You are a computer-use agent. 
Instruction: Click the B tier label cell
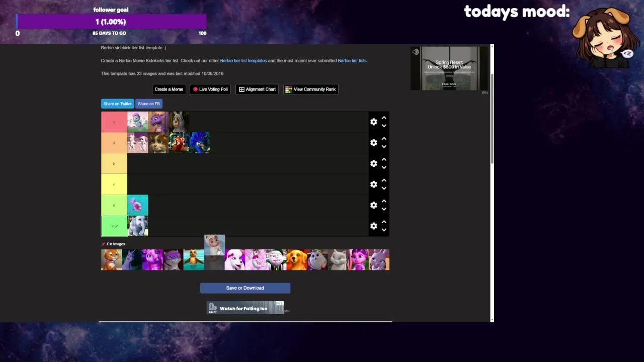(114, 163)
